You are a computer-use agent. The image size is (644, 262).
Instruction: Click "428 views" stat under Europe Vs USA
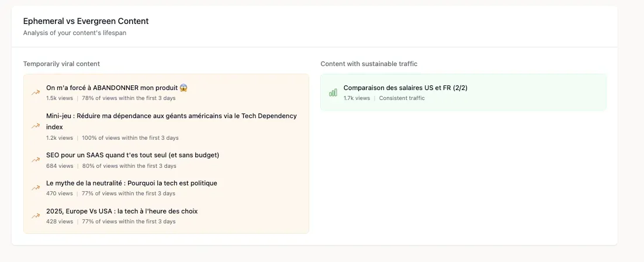(60, 222)
